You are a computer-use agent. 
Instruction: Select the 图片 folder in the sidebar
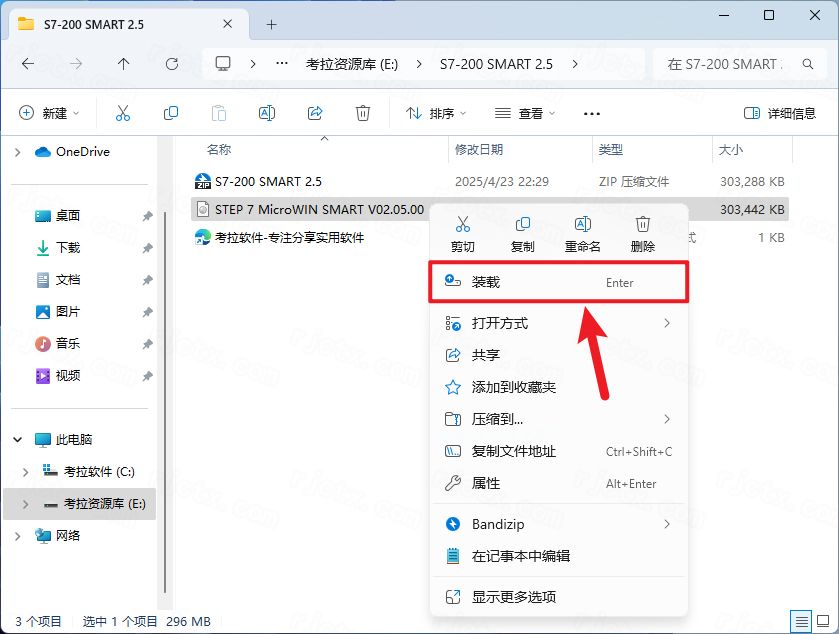pyautogui.click(x=70, y=311)
